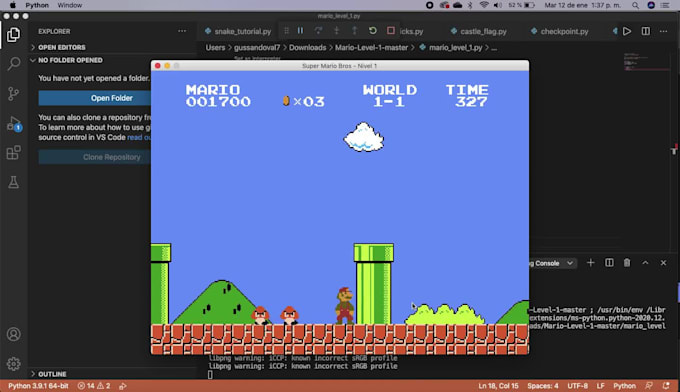Open the problems count 14 errors 2 warnings
The width and height of the screenshot is (680, 392).
(x=94, y=385)
